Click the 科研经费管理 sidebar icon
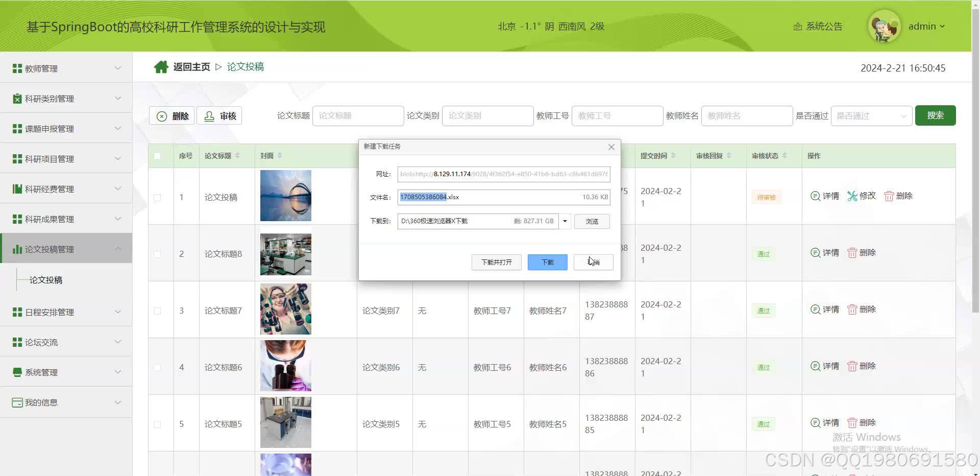Image resolution: width=980 pixels, height=476 pixels. pyautogui.click(x=17, y=189)
